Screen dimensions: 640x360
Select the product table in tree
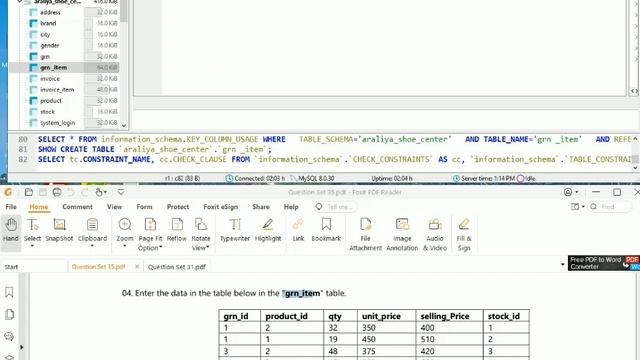coord(51,101)
